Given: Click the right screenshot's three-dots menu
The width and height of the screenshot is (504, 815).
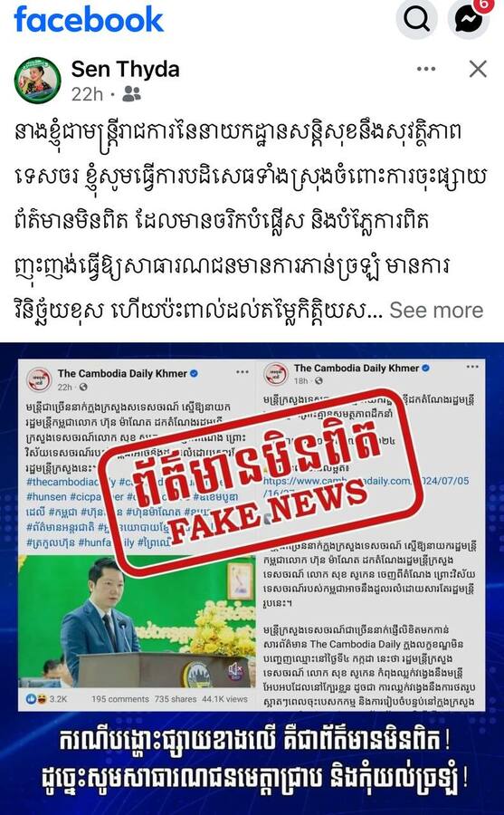Looking at the screenshot, I should pyautogui.click(x=472, y=367).
